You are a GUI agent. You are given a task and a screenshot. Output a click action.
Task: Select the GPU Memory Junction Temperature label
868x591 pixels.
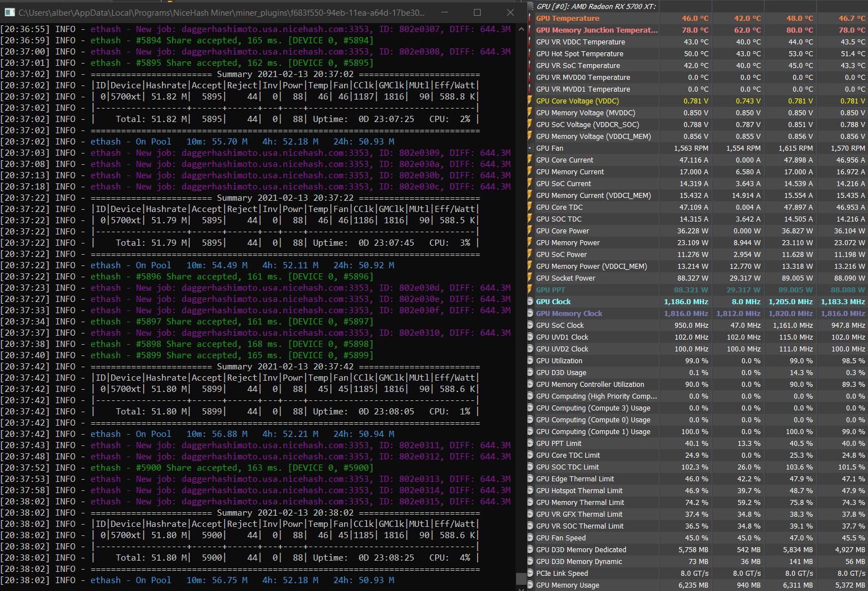pyautogui.click(x=596, y=30)
